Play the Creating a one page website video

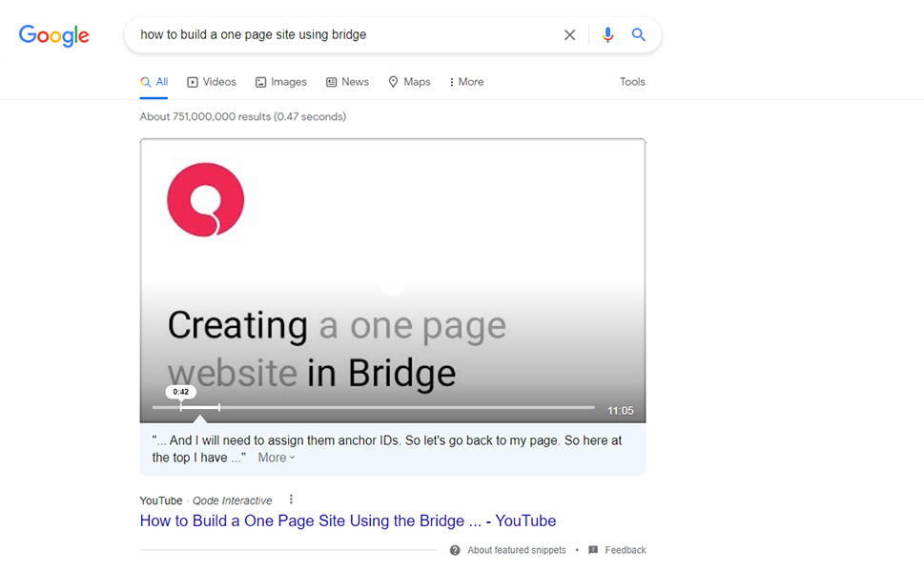click(392, 282)
